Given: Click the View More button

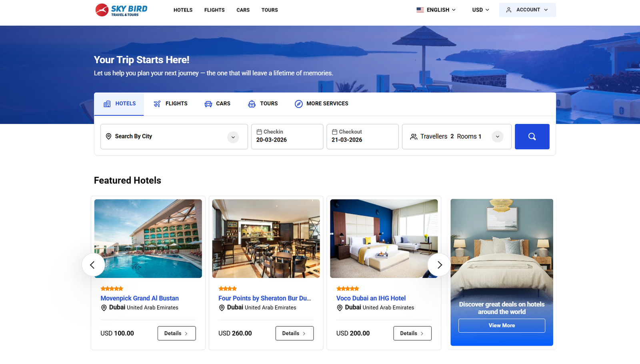Looking at the screenshot, I should click(x=502, y=326).
